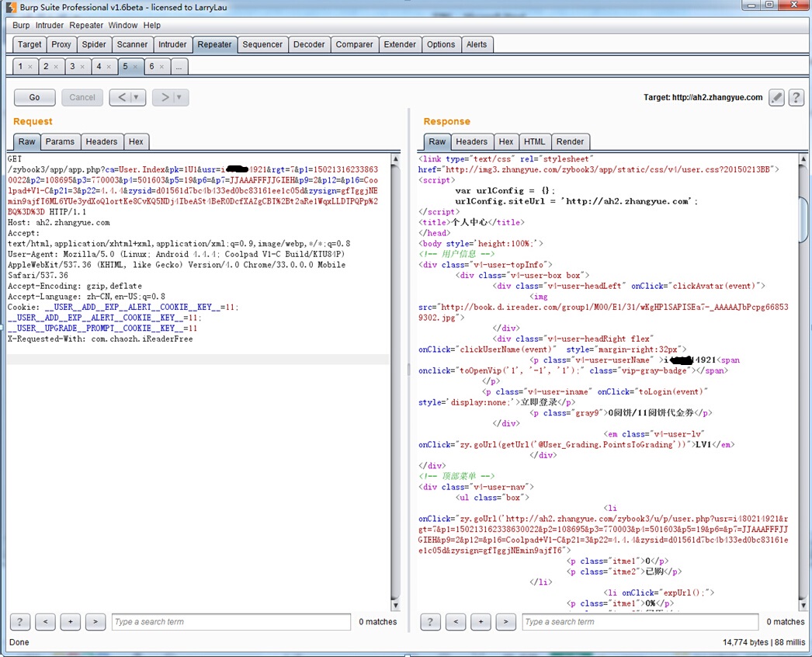Go to next match in response search

pos(505,621)
